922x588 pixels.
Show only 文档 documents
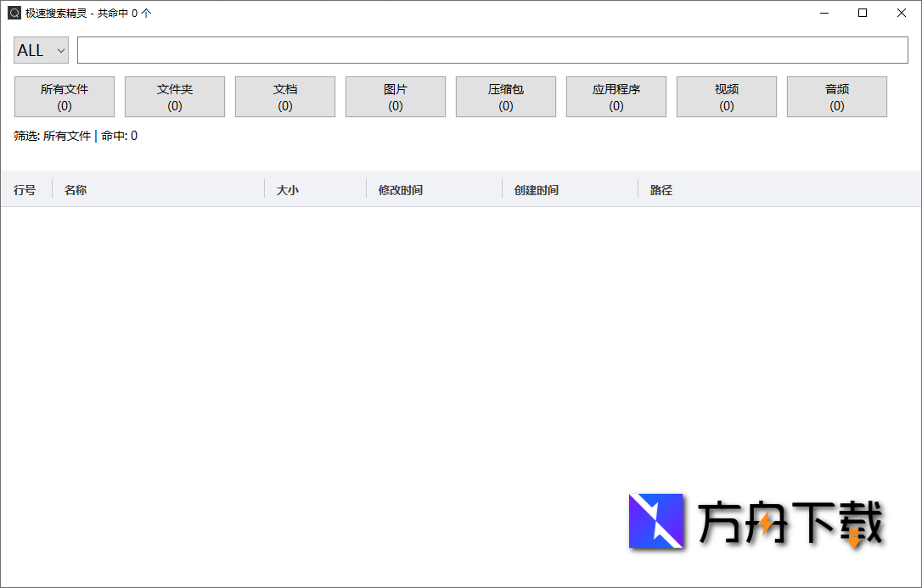coord(284,96)
